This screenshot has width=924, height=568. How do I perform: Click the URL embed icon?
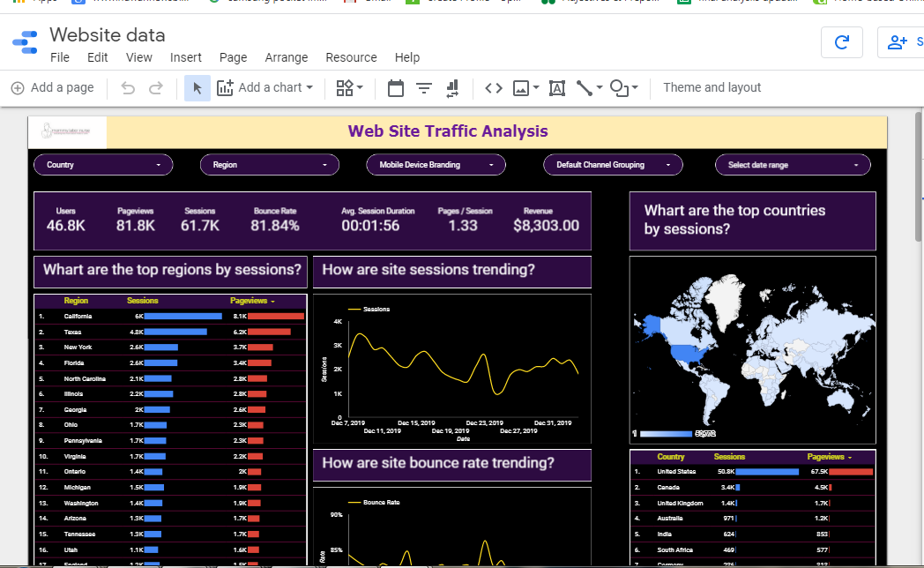(494, 87)
